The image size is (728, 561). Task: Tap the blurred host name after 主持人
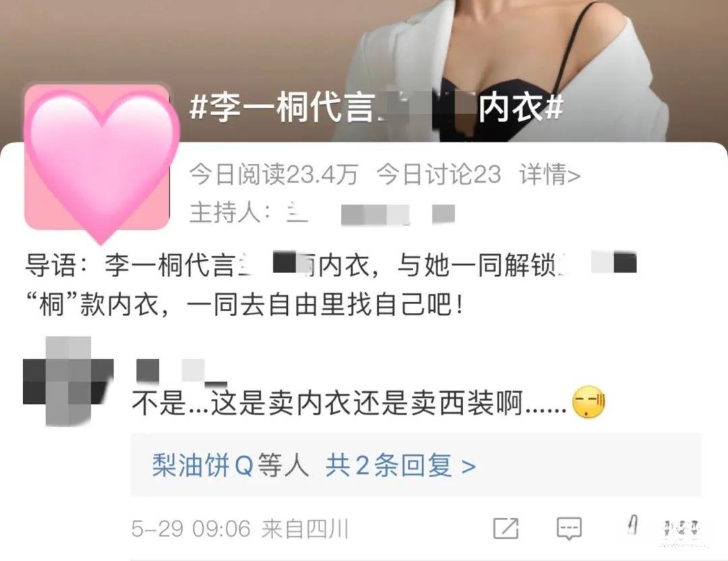point(371,214)
